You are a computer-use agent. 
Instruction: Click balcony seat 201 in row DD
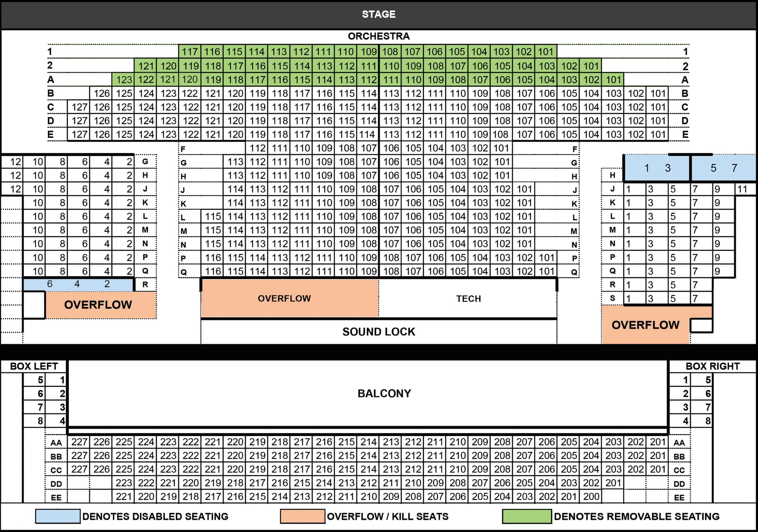pyautogui.click(x=613, y=483)
